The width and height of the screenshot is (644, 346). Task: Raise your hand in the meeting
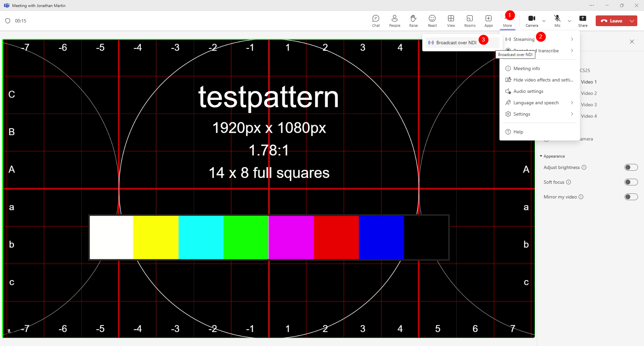[414, 21]
